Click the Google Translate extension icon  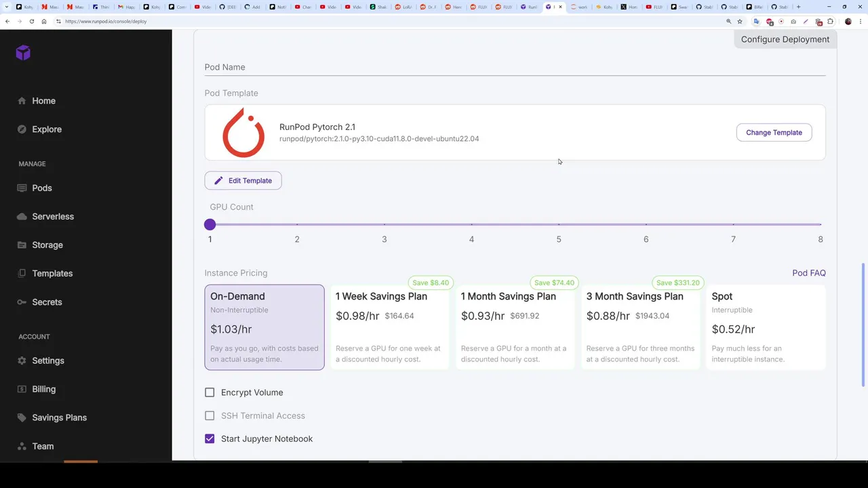tap(757, 21)
